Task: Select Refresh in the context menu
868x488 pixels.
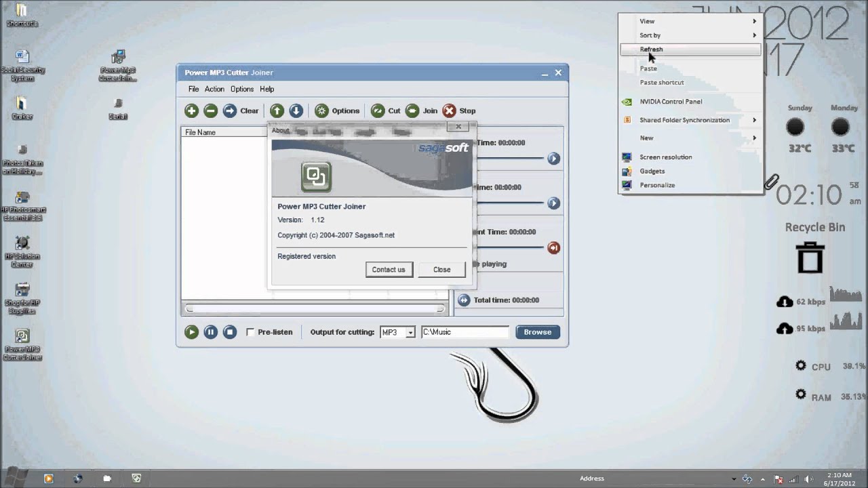Action: (690, 49)
